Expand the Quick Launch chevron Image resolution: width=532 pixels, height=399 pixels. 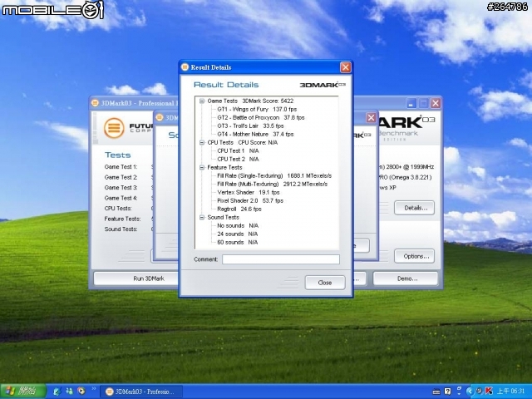coord(94,389)
